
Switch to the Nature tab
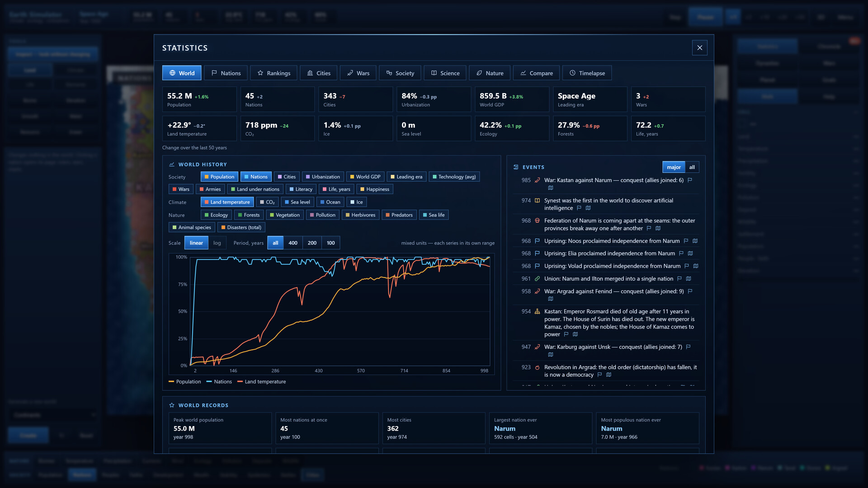(490, 73)
